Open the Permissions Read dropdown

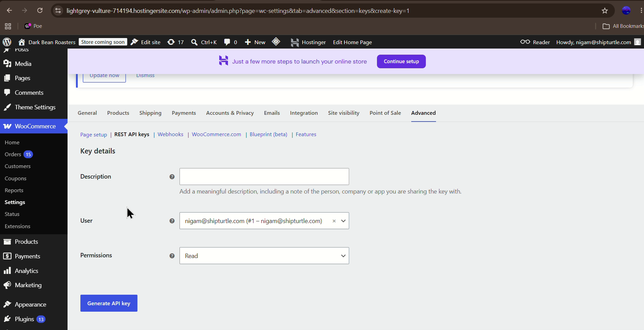264,256
